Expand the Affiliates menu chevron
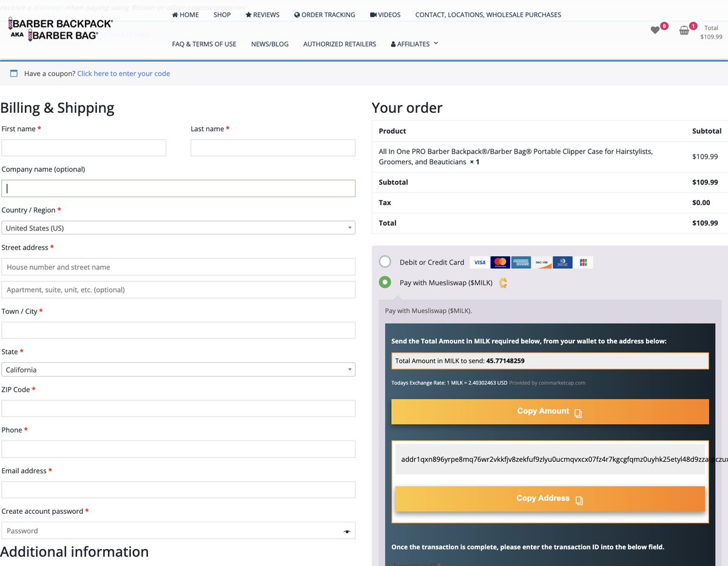The width and height of the screenshot is (728, 566). 436,44
